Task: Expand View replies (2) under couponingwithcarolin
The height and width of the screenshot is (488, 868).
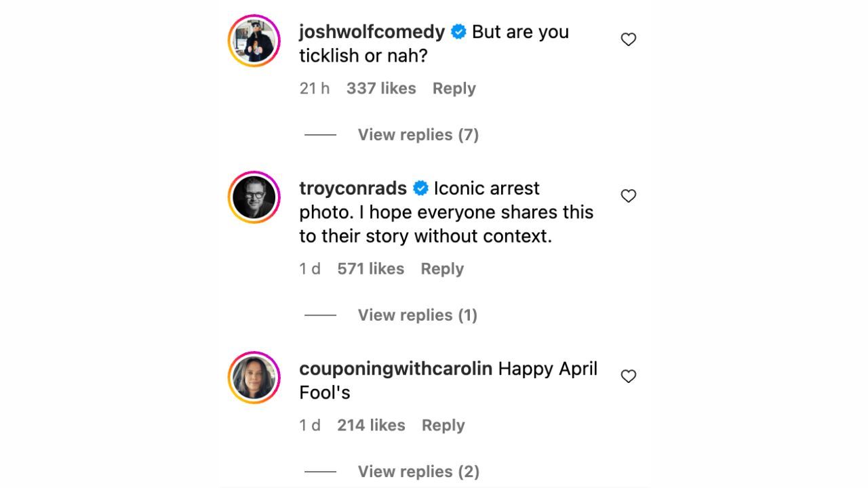Action: [x=418, y=472]
